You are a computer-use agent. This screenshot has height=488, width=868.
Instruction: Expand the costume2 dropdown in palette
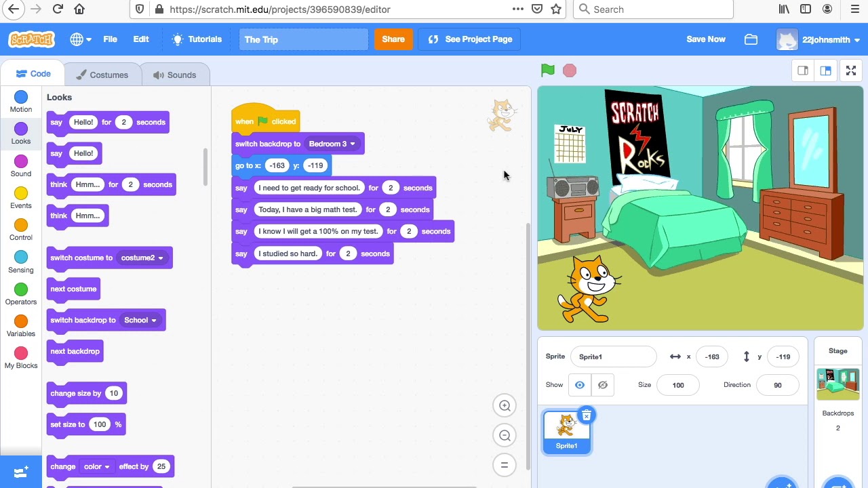point(142,258)
